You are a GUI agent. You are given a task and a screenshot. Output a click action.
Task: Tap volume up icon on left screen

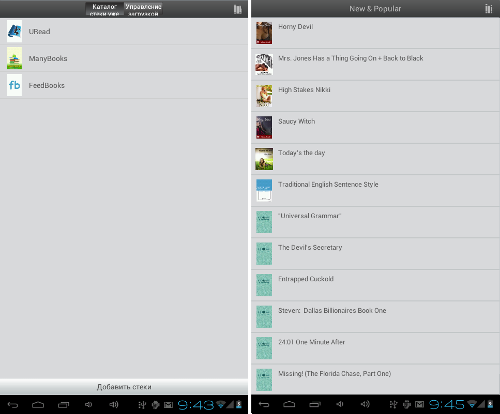click(x=114, y=404)
